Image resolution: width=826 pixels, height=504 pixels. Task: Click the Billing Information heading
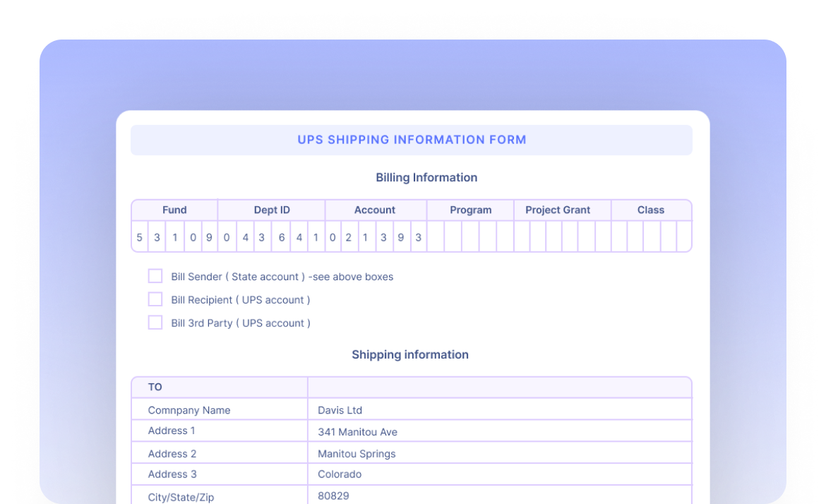point(426,177)
